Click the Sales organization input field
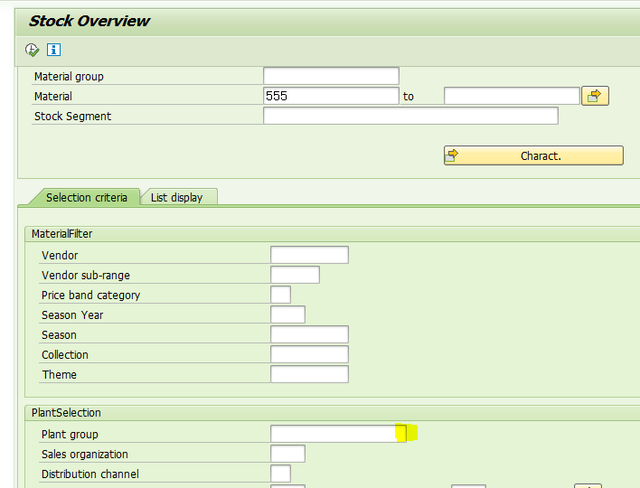This screenshot has height=488, width=640. point(288,454)
